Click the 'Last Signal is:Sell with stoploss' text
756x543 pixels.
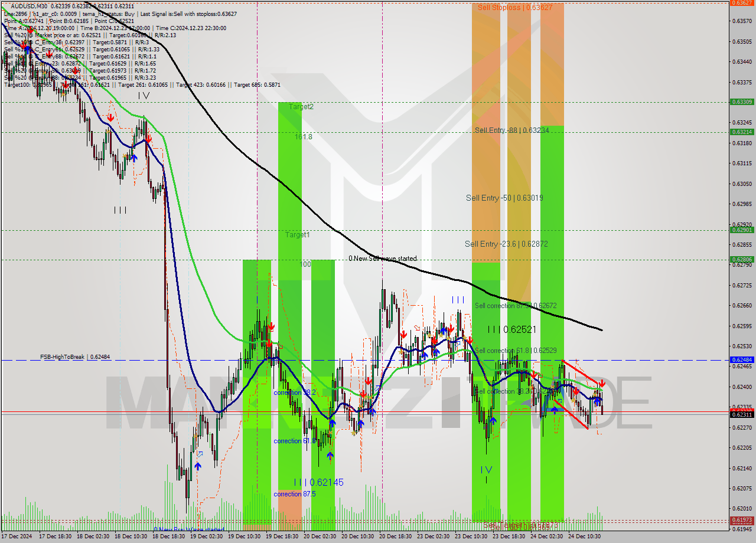coord(188,13)
